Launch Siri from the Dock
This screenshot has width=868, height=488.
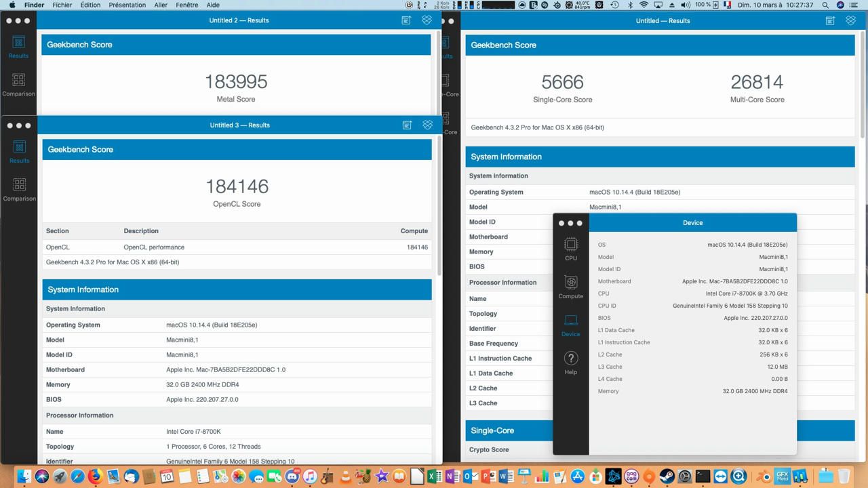[42, 476]
